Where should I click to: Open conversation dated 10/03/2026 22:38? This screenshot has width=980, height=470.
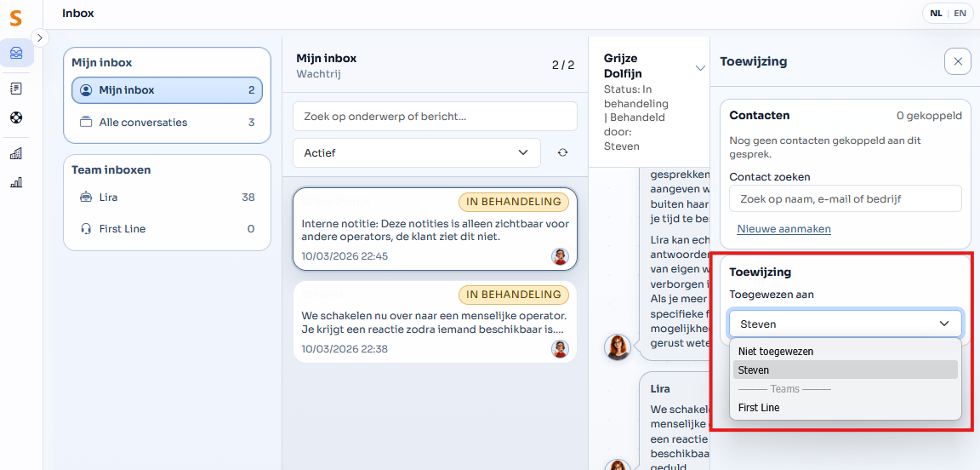435,322
